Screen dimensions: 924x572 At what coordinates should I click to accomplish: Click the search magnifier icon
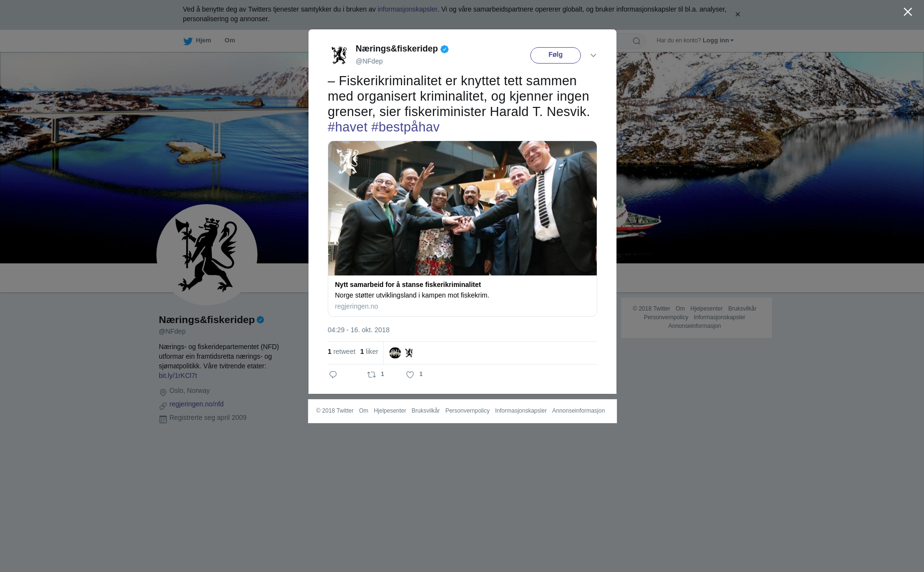point(637,41)
